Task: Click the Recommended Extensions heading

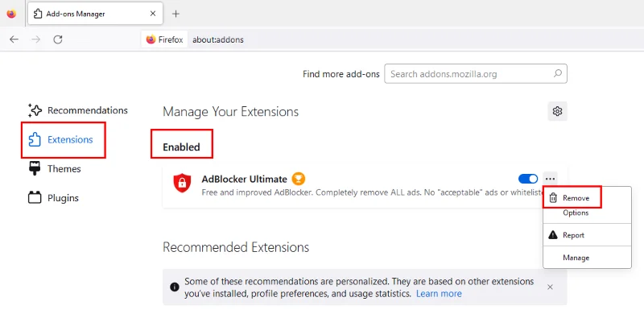Action: point(236,247)
